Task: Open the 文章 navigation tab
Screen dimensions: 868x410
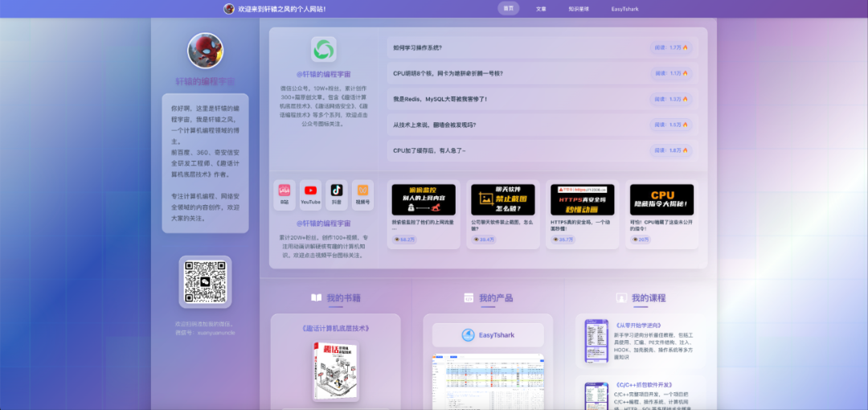Action: [x=541, y=9]
